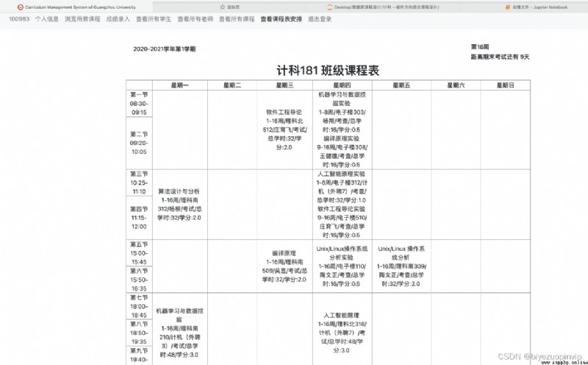Click the Unix/Linux 操作系统分析 Friday cell
The image size is (588, 365).
(401, 266)
